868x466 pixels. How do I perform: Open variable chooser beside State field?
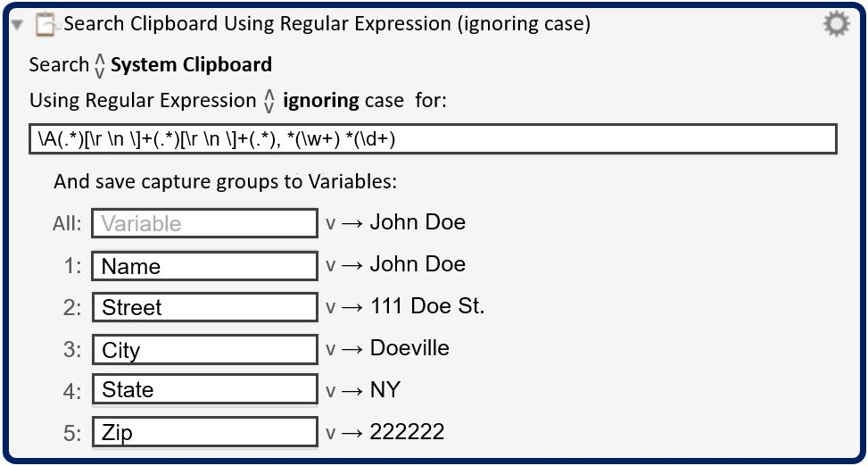click(330, 391)
